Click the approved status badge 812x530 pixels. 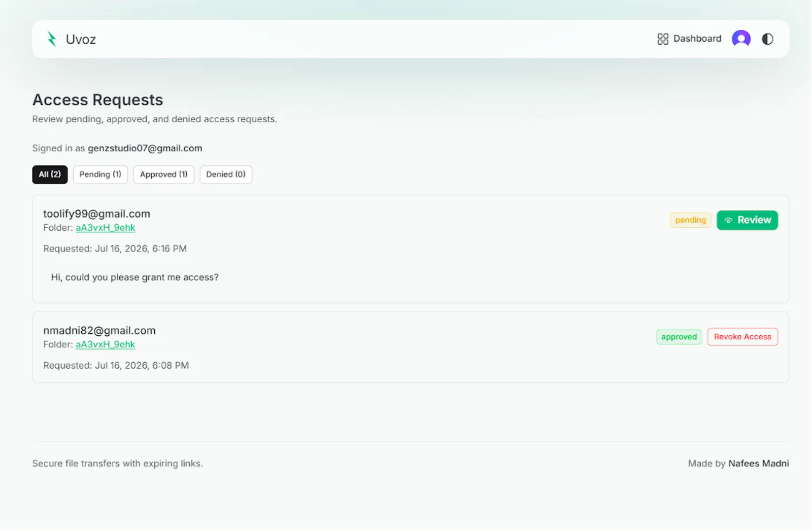click(x=679, y=337)
